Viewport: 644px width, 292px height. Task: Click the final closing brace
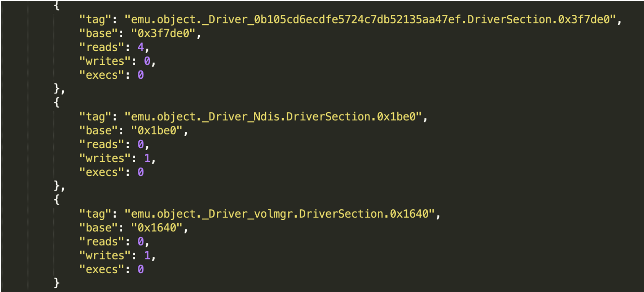(57, 283)
